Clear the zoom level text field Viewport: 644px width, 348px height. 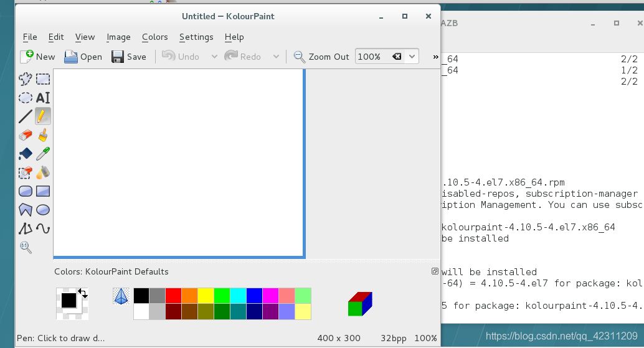click(x=397, y=57)
